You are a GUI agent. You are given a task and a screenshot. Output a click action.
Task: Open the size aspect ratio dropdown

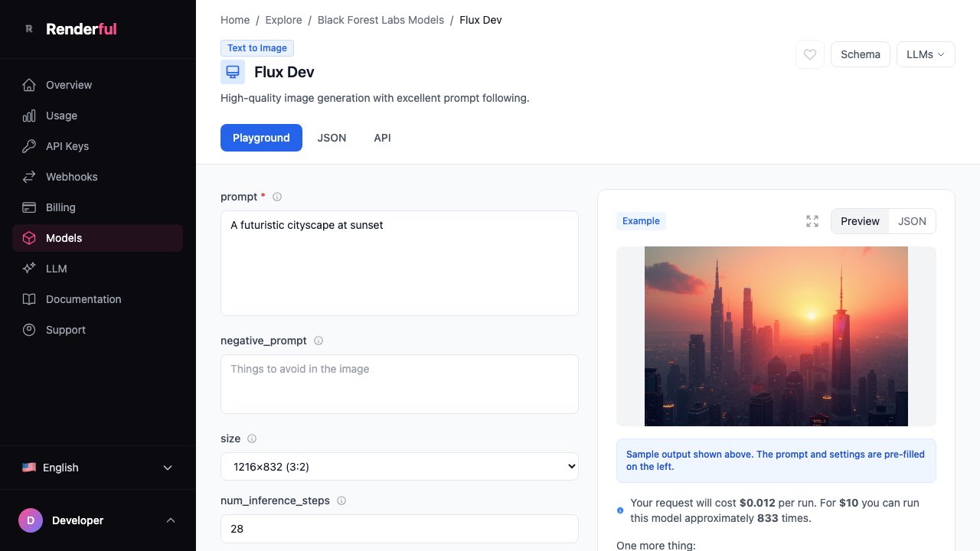point(399,466)
